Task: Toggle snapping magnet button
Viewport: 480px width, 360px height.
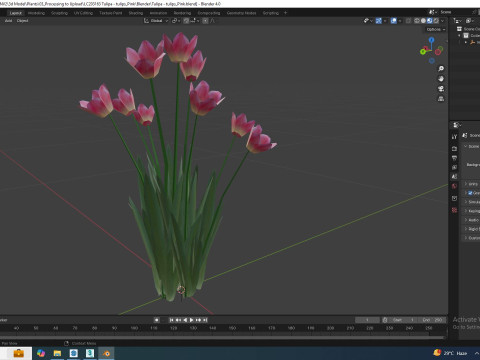Action: [186, 21]
